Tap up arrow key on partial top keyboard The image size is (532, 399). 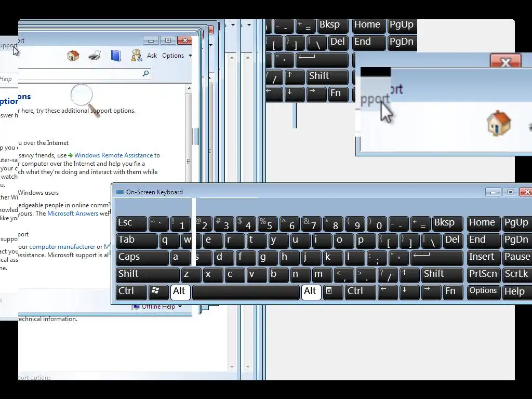point(295,77)
